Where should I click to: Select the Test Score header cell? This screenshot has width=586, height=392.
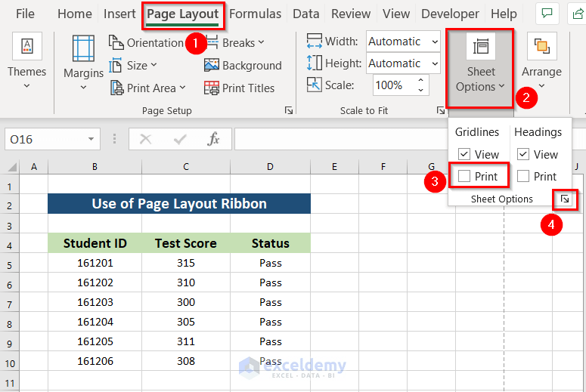(x=186, y=243)
